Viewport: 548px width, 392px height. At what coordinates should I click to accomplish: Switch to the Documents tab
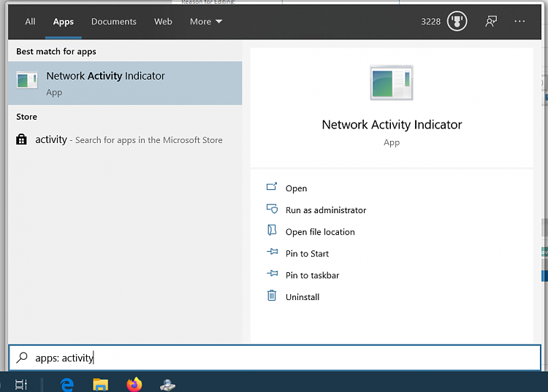[115, 21]
